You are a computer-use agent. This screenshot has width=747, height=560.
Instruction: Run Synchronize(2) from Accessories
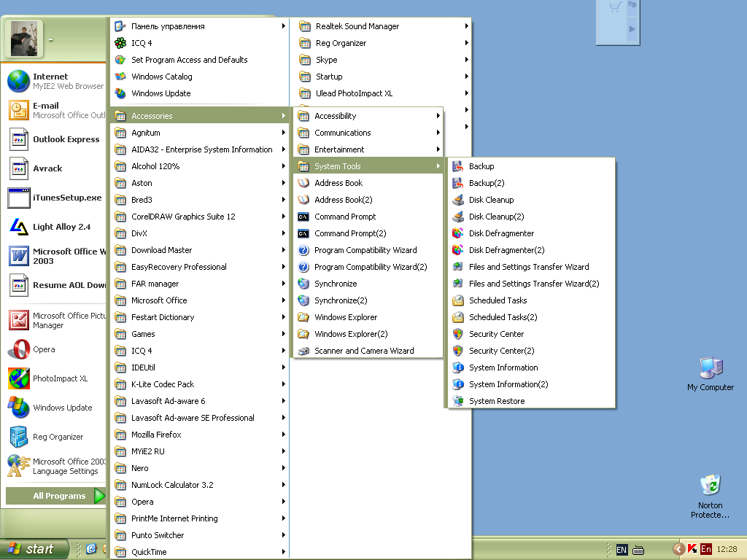(x=368, y=300)
